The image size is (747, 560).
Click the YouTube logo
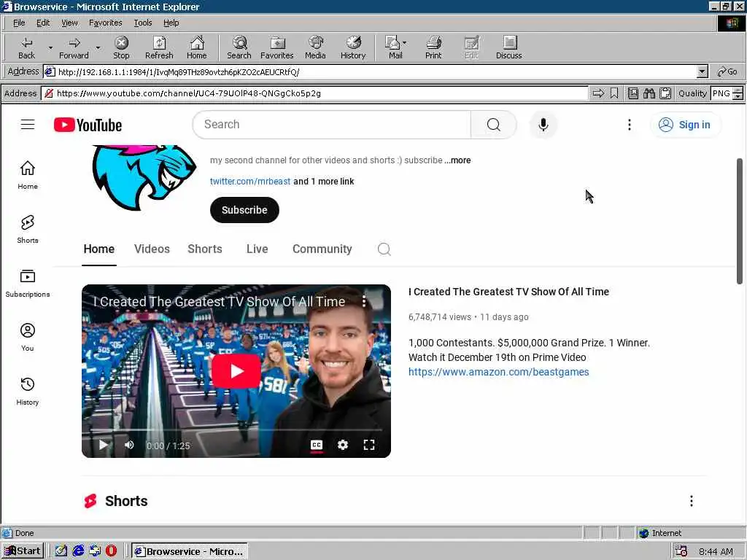click(88, 125)
